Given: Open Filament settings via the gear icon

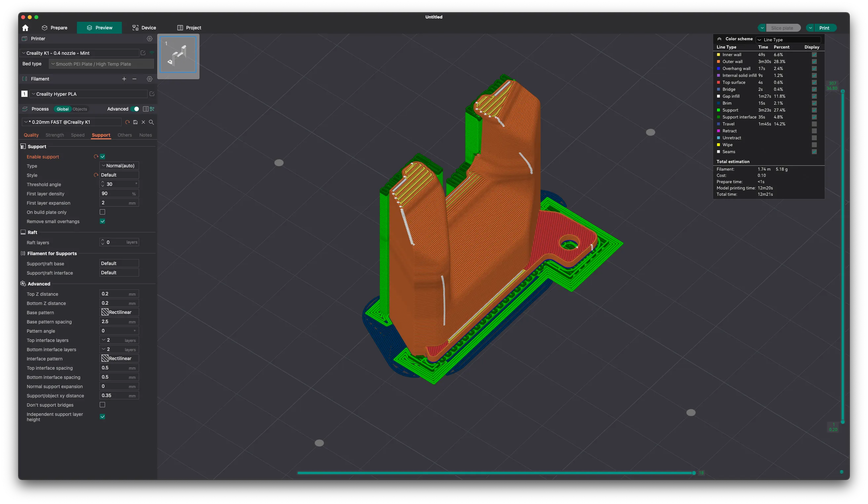Looking at the screenshot, I should tap(150, 79).
